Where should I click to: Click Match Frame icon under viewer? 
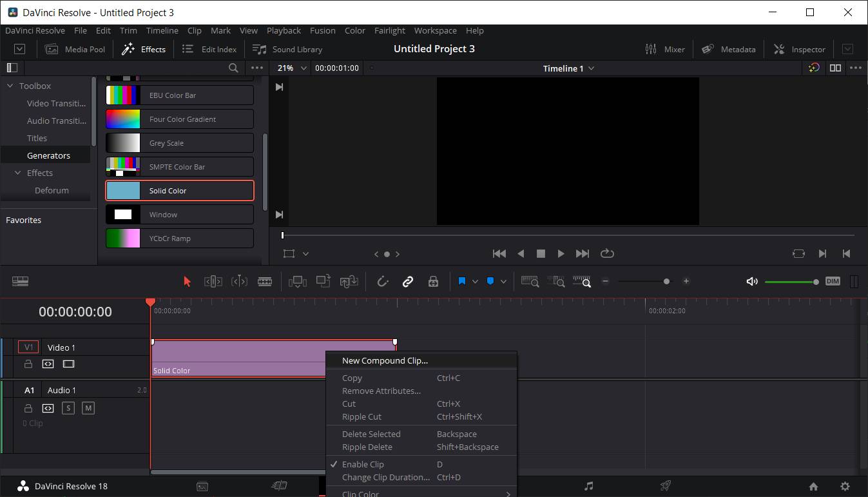tap(798, 253)
